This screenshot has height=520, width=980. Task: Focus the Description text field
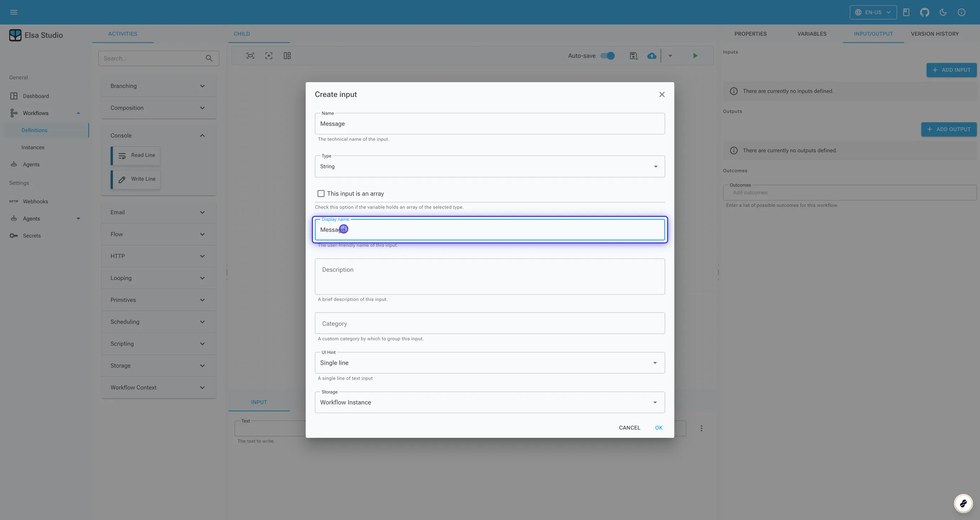pos(490,277)
